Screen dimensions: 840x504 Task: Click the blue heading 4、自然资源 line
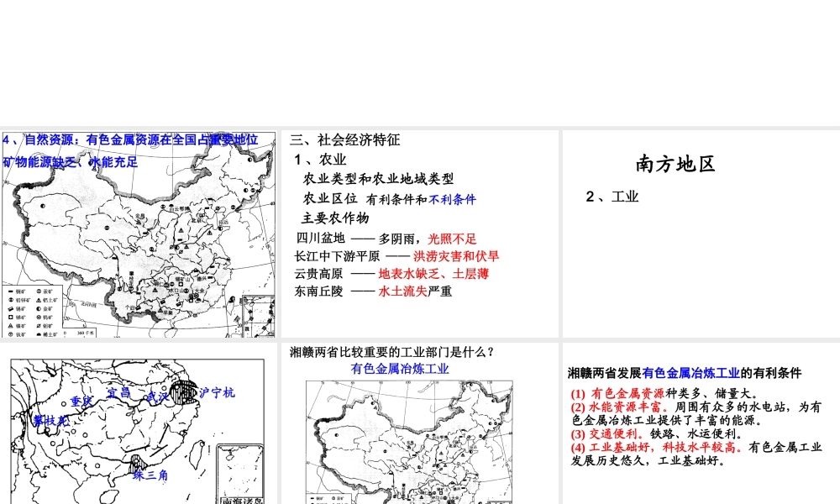131,140
